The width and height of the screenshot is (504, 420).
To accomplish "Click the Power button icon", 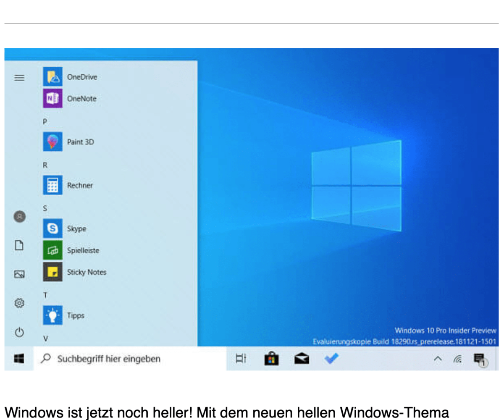I will [x=19, y=332].
